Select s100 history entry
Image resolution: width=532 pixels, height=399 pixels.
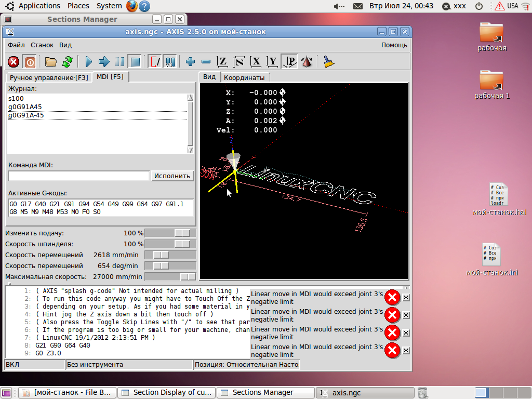(97, 99)
